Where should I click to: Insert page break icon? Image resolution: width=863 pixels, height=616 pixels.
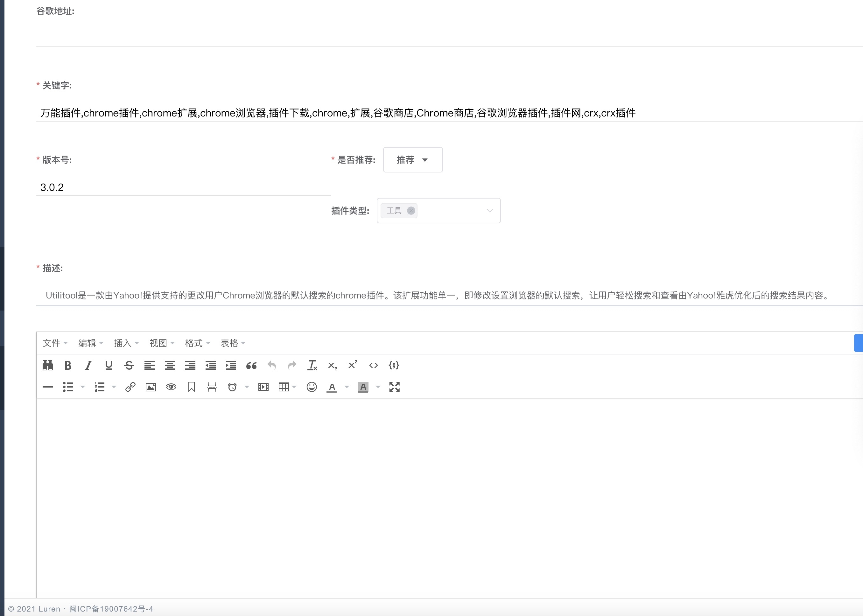(212, 387)
